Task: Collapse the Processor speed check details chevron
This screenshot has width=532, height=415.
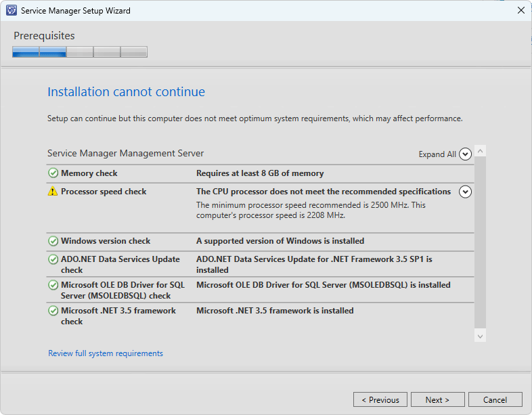Action: [x=465, y=192]
